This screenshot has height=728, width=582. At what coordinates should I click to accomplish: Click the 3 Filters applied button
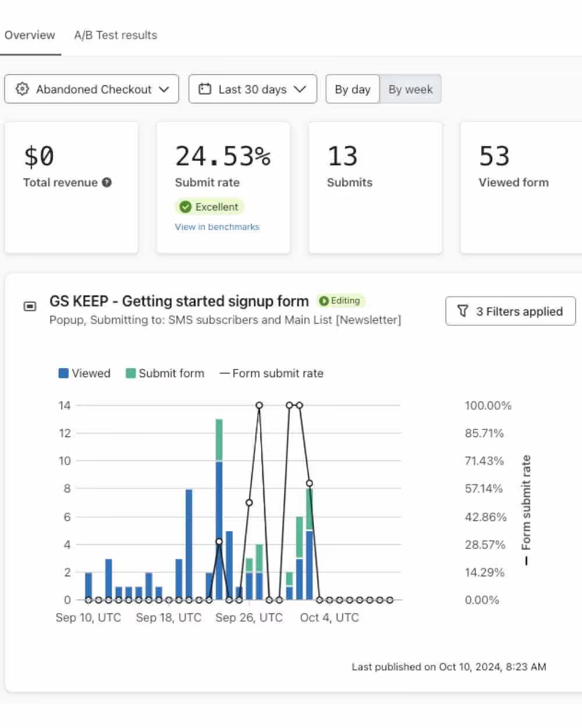point(510,311)
